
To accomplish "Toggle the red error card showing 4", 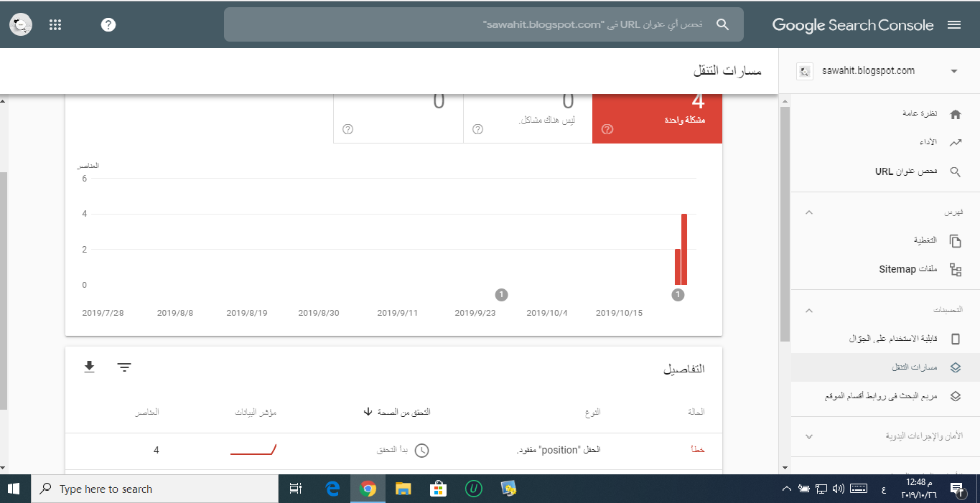I will (657, 118).
